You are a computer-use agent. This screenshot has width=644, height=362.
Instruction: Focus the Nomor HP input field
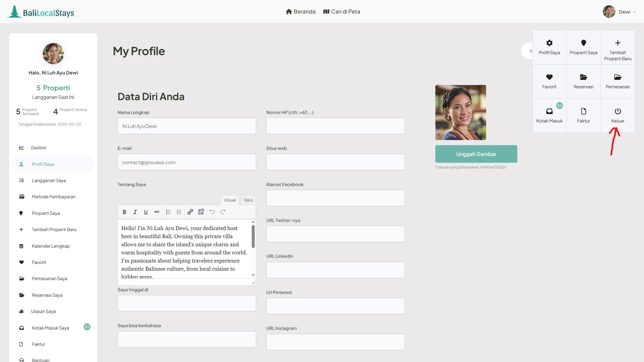(x=335, y=126)
